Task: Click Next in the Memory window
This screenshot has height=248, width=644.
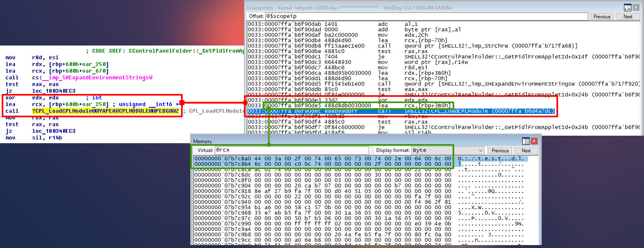Action: pos(526,151)
